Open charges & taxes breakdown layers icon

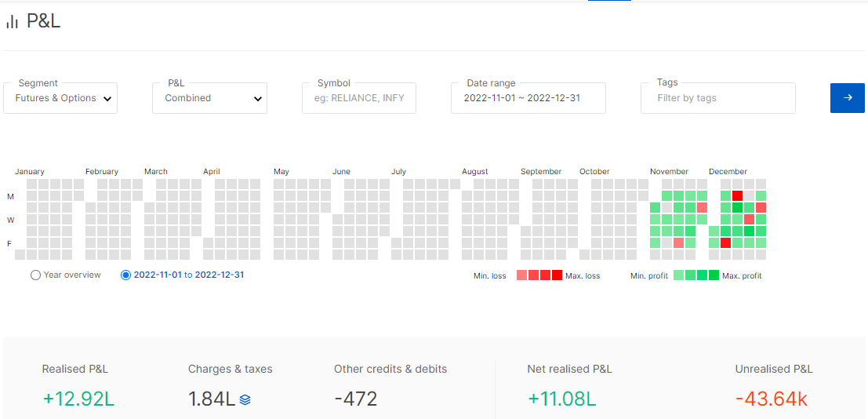point(245,399)
